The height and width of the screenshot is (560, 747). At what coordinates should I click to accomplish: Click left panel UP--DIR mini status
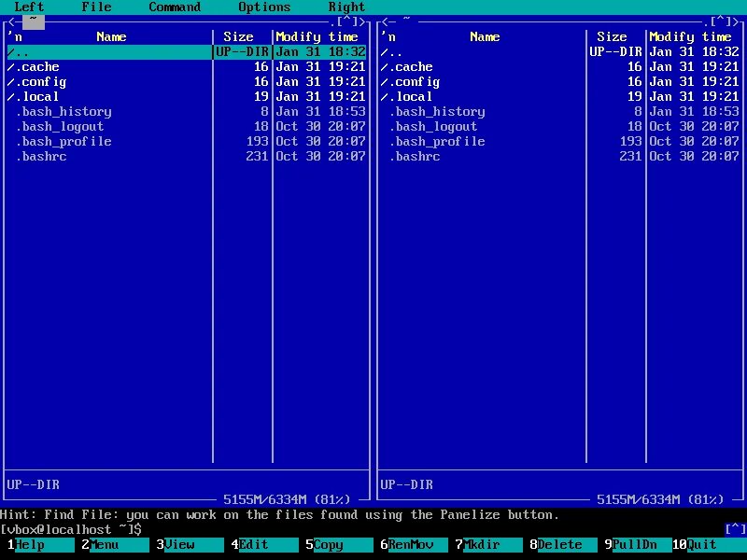(x=34, y=484)
